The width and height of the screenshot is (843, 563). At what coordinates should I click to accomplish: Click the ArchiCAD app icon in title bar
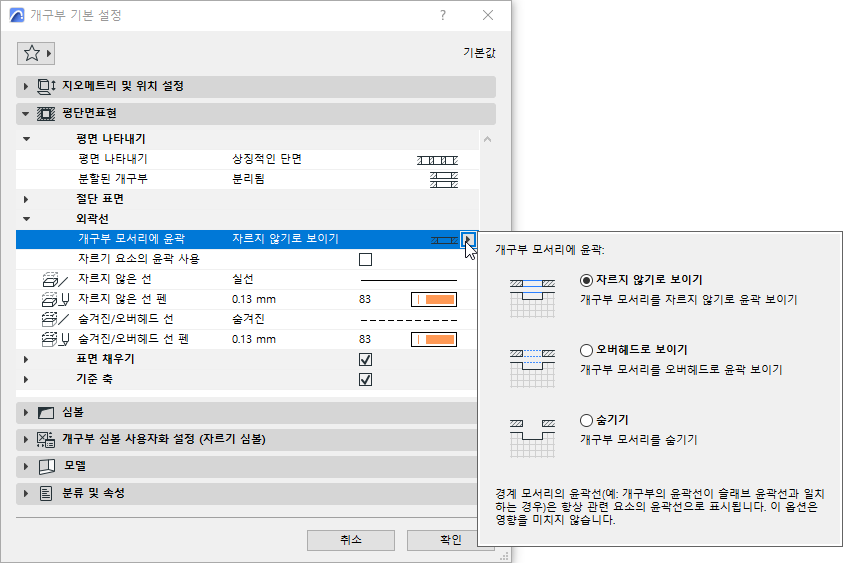coord(17,15)
